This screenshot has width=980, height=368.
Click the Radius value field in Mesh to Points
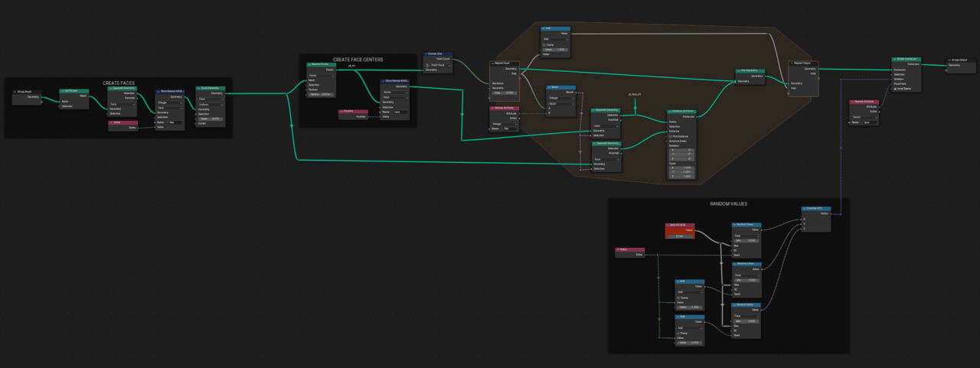coord(322,94)
